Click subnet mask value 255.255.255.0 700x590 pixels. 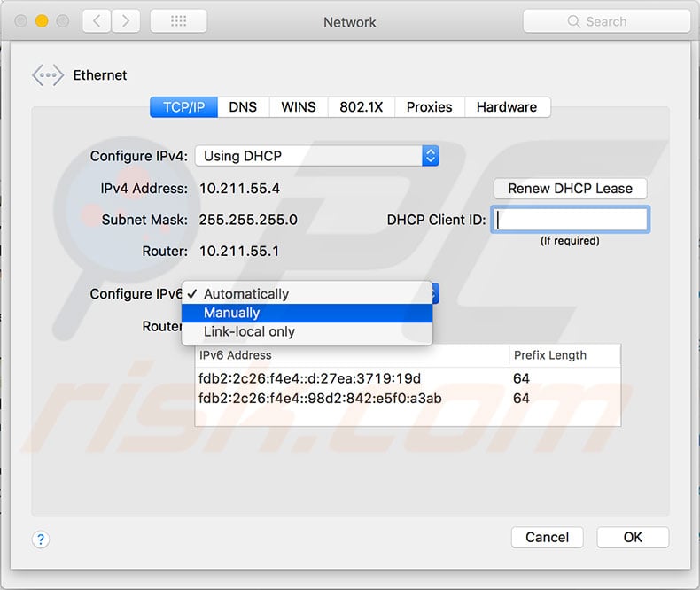(248, 220)
